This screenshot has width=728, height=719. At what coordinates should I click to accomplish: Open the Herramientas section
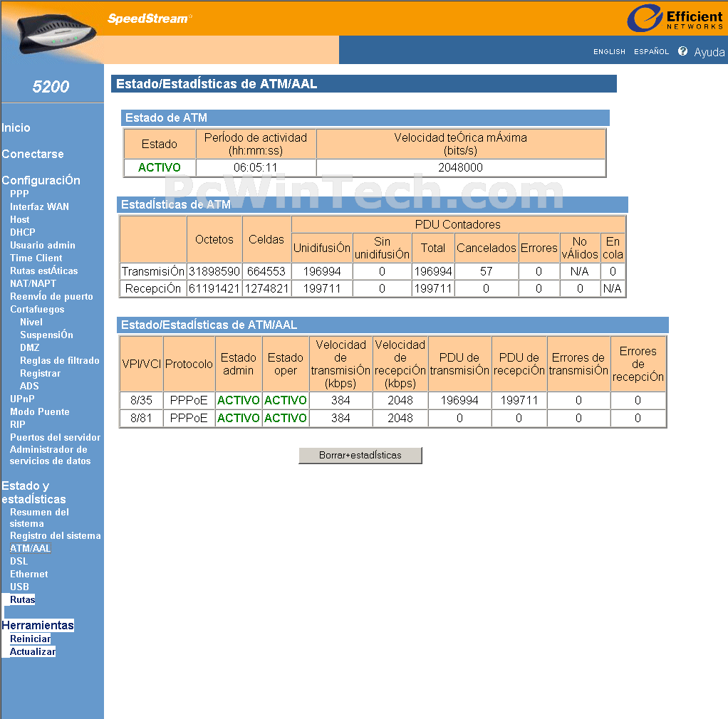tap(38, 625)
